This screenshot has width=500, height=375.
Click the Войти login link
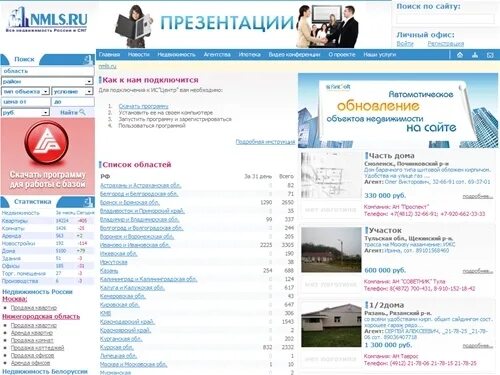(405, 44)
